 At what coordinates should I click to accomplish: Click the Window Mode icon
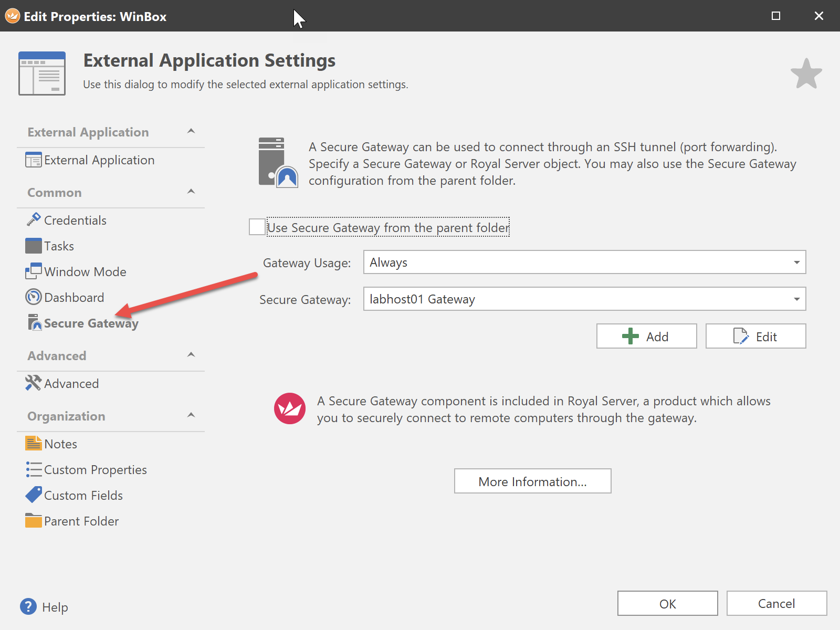coord(34,271)
